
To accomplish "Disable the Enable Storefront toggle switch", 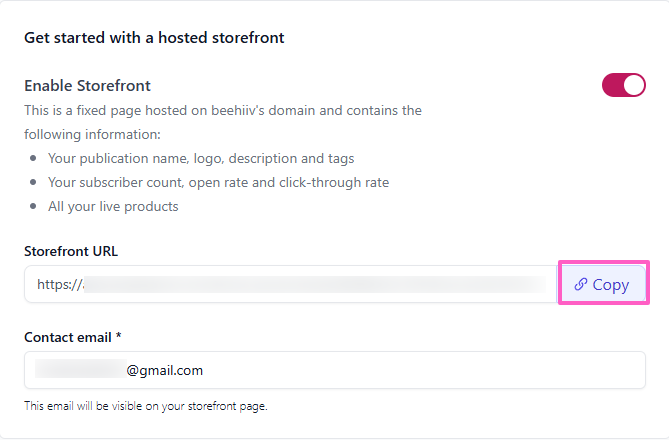I will tap(624, 85).
